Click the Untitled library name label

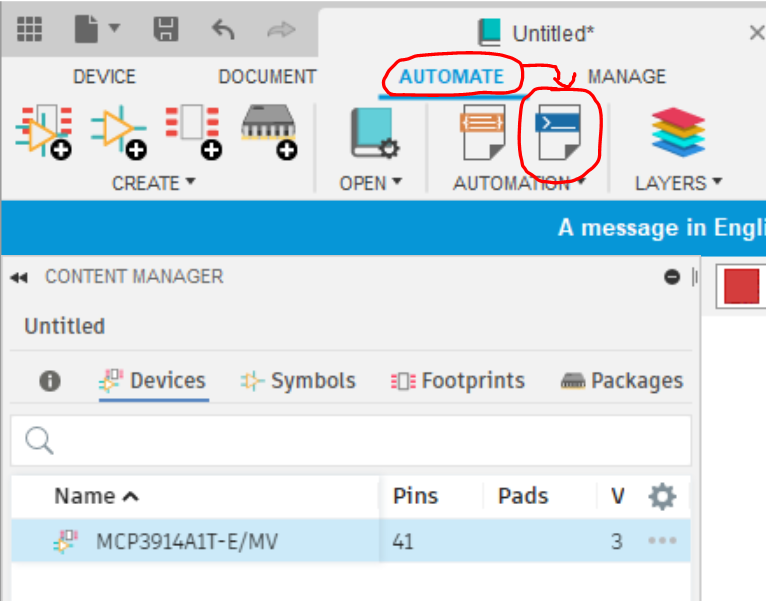click(64, 326)
